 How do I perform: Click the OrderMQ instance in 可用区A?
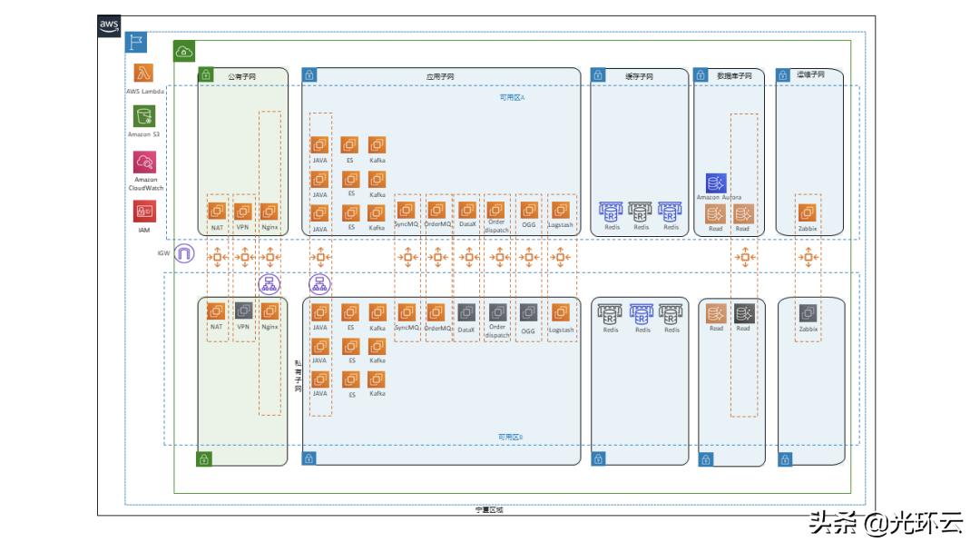coord(436,210)
